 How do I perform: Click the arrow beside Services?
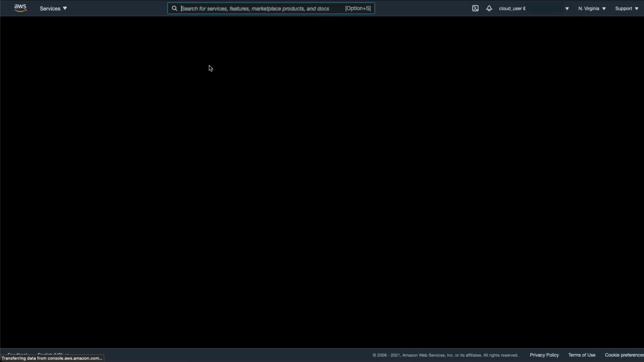point(65,8)
